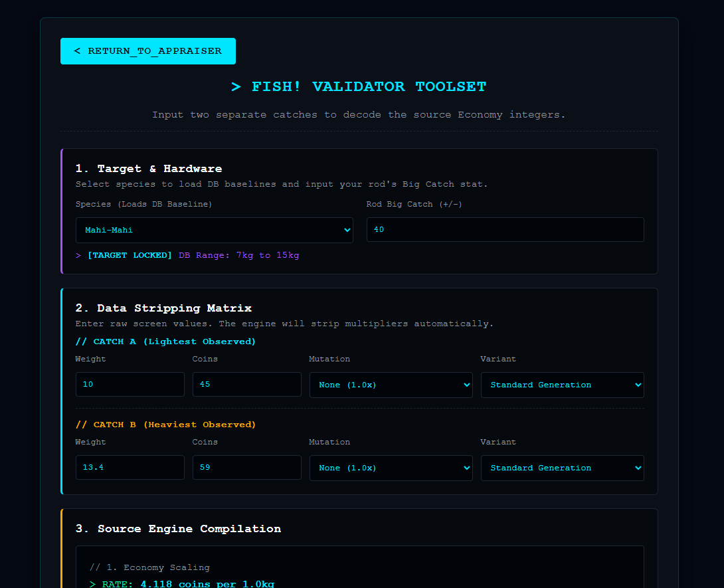The height and width of the screenshot is (588, 724).
Task: Click 'DB Range: 7kg to 15kg' text
Action: tap(238, 255)
